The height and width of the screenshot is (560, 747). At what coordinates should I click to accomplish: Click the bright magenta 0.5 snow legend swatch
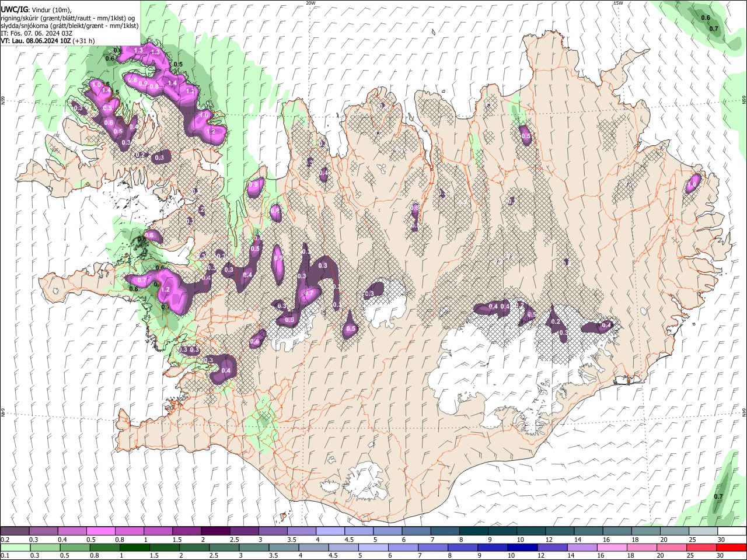point(100,531)
